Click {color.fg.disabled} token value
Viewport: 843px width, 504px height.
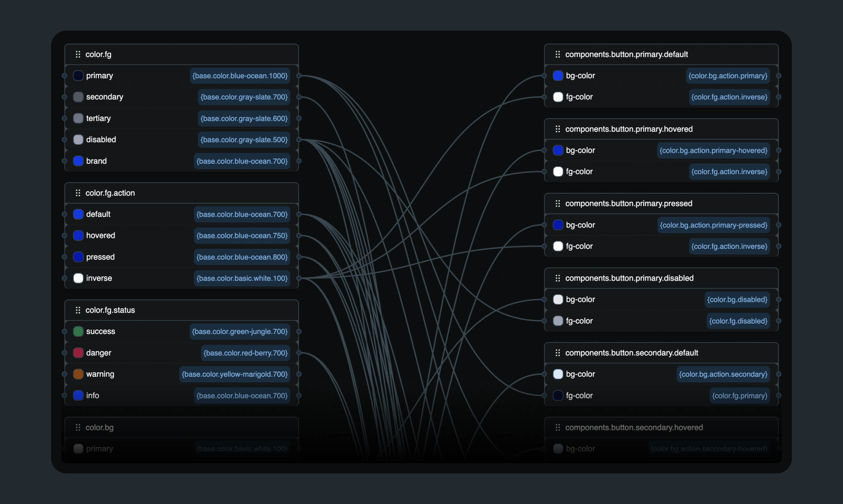click(738, 321)
